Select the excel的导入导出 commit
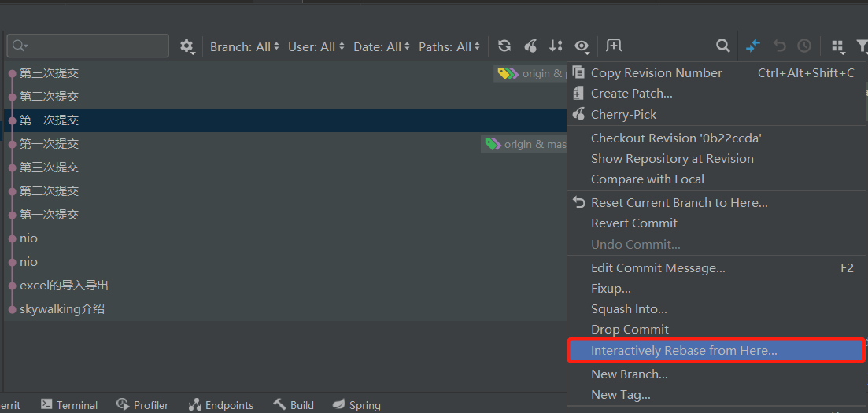868x413 pixels. coord(286,286)
